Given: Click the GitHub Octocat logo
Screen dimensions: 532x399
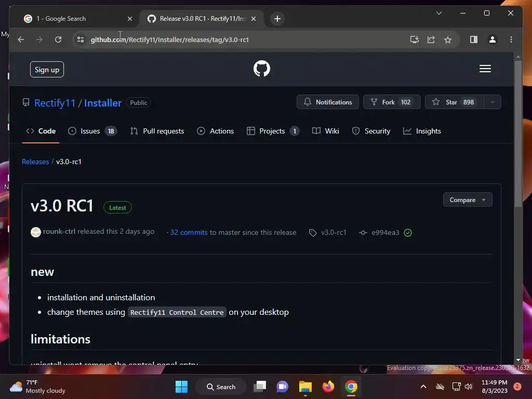Looking at the screenshot, I should coord(262,69).
